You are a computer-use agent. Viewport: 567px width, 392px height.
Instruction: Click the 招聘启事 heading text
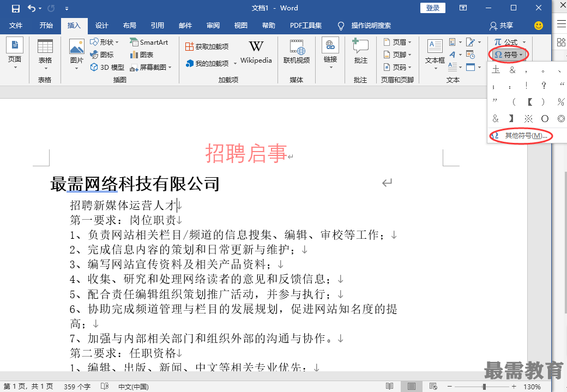[246, 153]
